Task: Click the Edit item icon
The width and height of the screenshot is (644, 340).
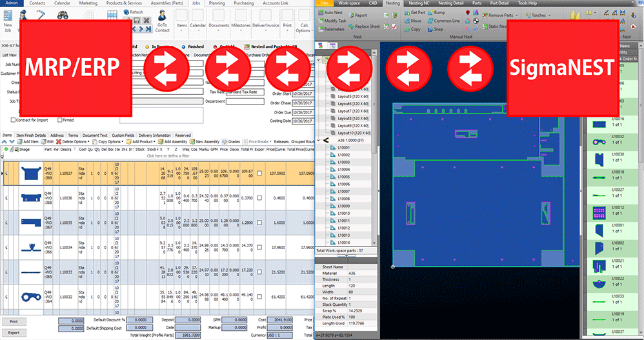Action: pos(43,142)
